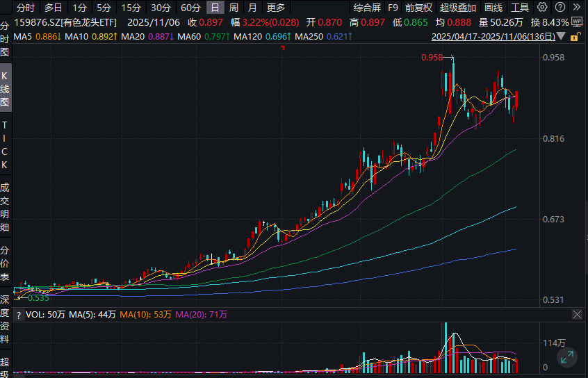Click the 超级叠加 overlay button
588x378 pixels.
click(458, 8)
